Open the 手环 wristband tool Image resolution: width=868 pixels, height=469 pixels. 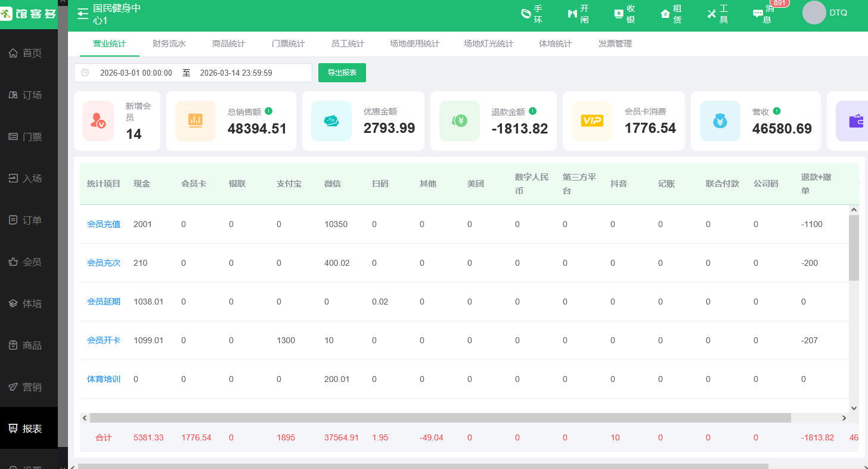[x=526, y=14]
